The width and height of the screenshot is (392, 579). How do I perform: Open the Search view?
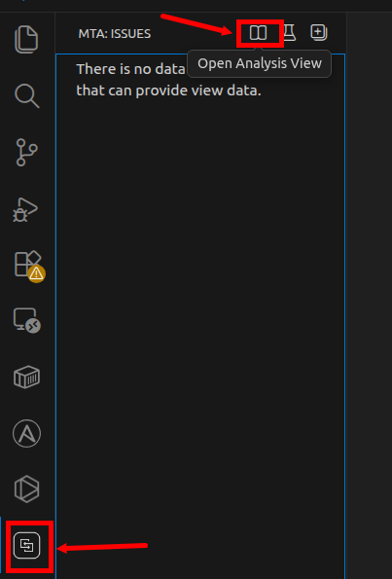(x=27, y=96)
